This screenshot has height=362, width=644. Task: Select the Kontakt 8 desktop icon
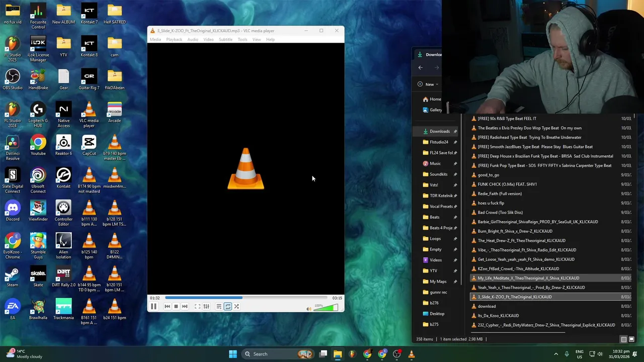89,47
